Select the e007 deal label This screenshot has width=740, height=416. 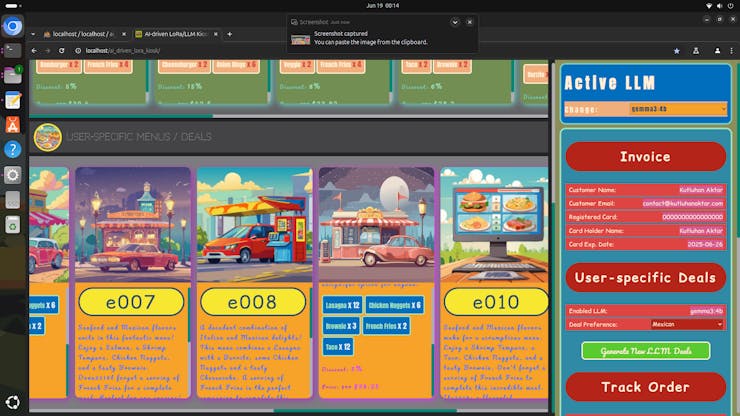click(x=131, y=302)
